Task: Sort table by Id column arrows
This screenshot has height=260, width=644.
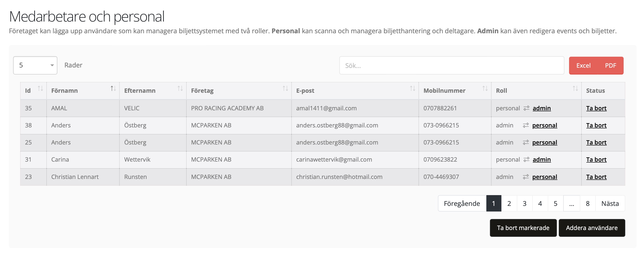Action: (x=40, y=89)
